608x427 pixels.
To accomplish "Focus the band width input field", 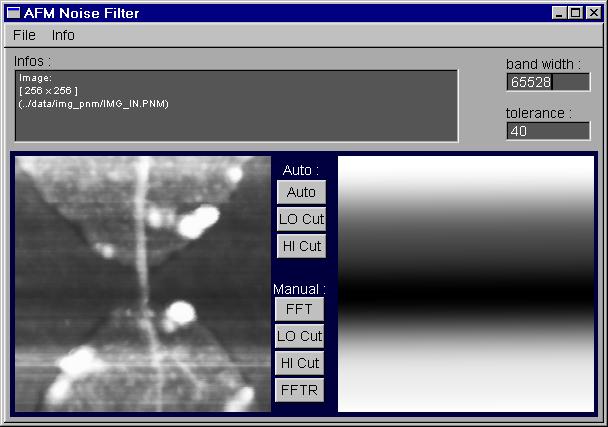I will [x=548, y=82].
